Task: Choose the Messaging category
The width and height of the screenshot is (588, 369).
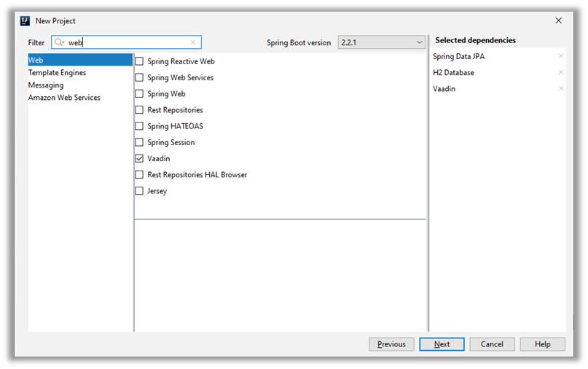Action: click(x=46, y=85)
